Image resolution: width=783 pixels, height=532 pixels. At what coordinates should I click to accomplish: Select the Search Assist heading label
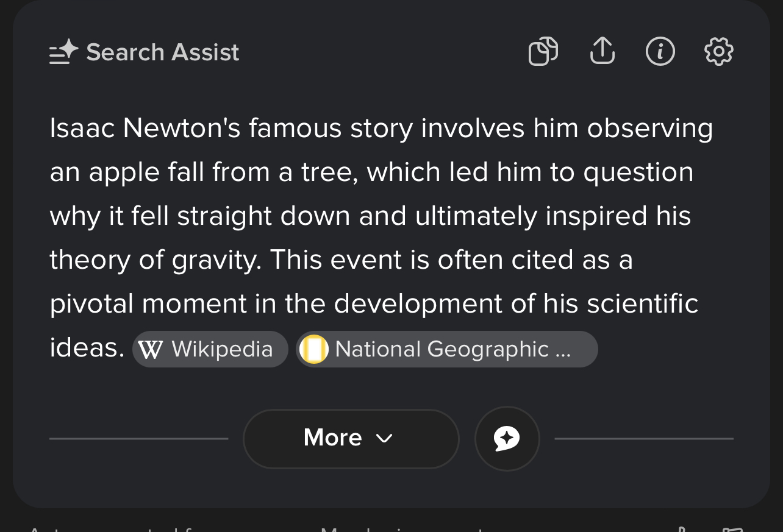click(163, 52)
